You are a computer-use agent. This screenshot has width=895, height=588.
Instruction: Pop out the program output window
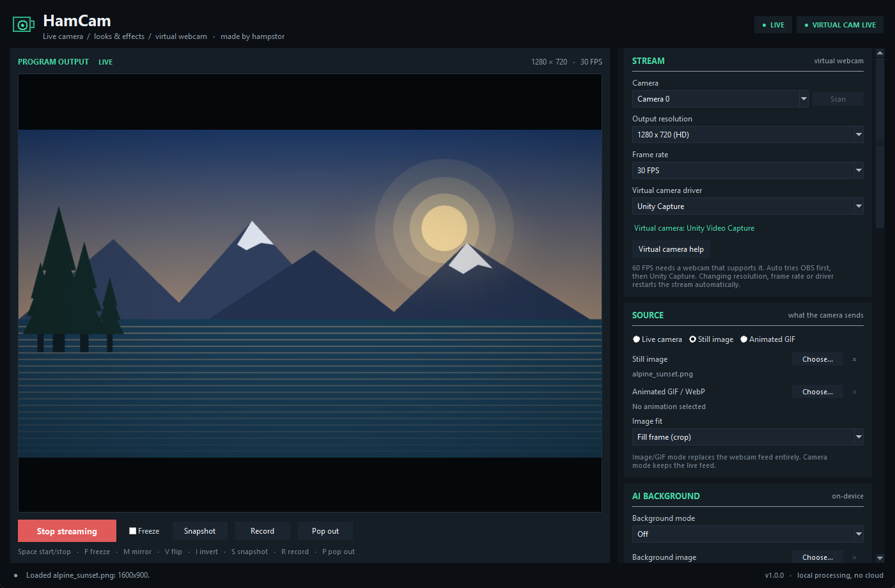coord(325,531)
